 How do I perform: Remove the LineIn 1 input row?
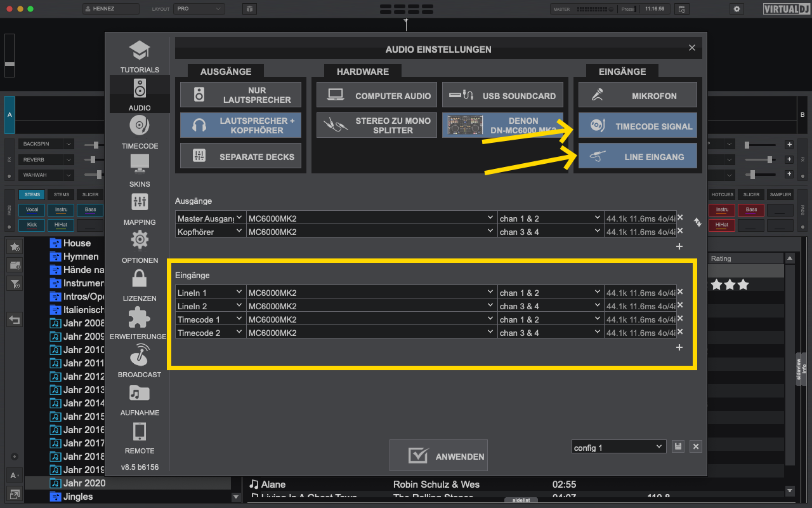pos(680,292)
